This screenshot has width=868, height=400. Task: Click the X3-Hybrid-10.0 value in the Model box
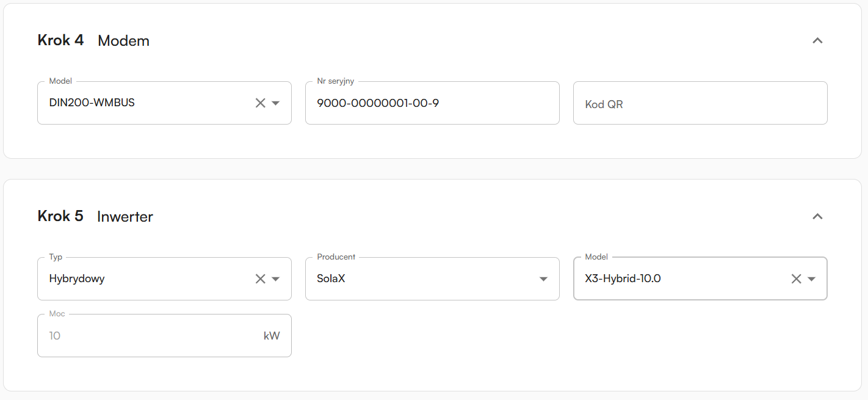(x=623, y=278)
